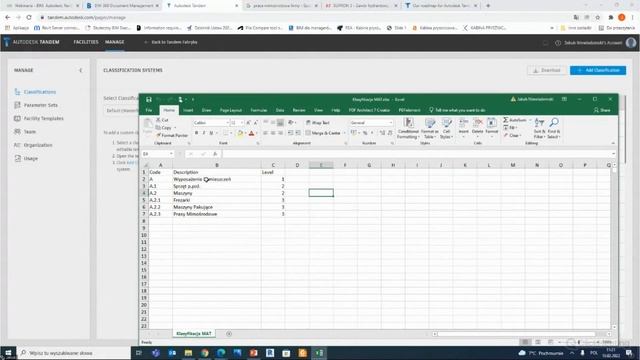Open Conditional Formatting in Excel ribbon
Viewport: 640px width, 360px height.
pyautogui.click(x=408, y=128)
